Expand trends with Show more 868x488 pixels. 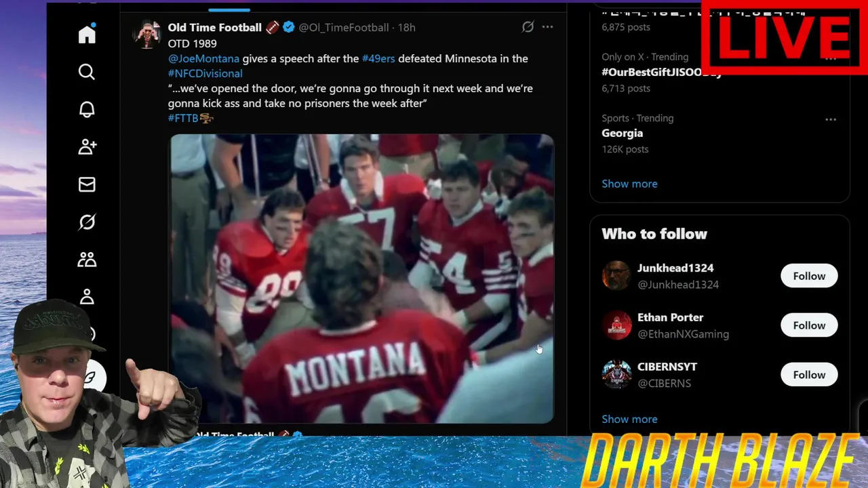pos(629,184)
